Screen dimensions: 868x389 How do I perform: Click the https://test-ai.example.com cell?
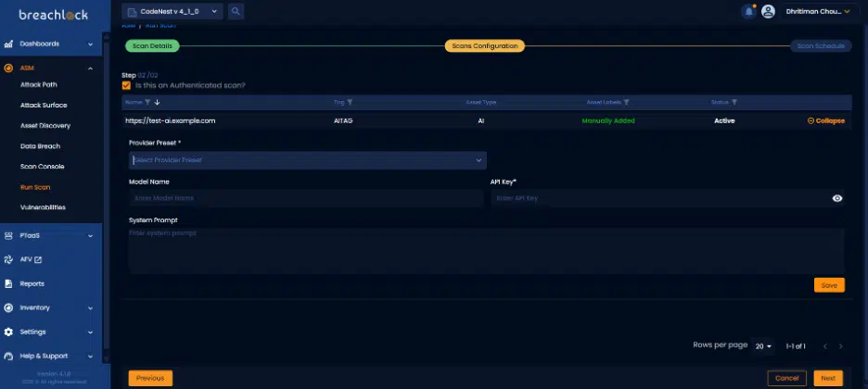171,121
